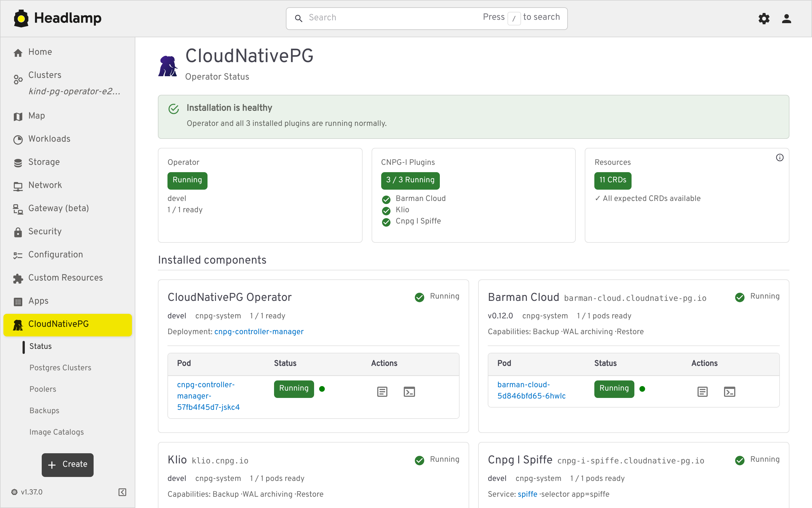Click the Home sidebar icon
This screenshot has width=812, height=508.
[x=18, y=52]
